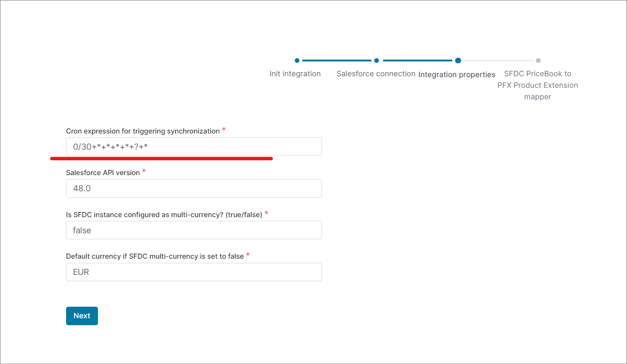
Task: Click the multi-currency question label
Action: 164,215
